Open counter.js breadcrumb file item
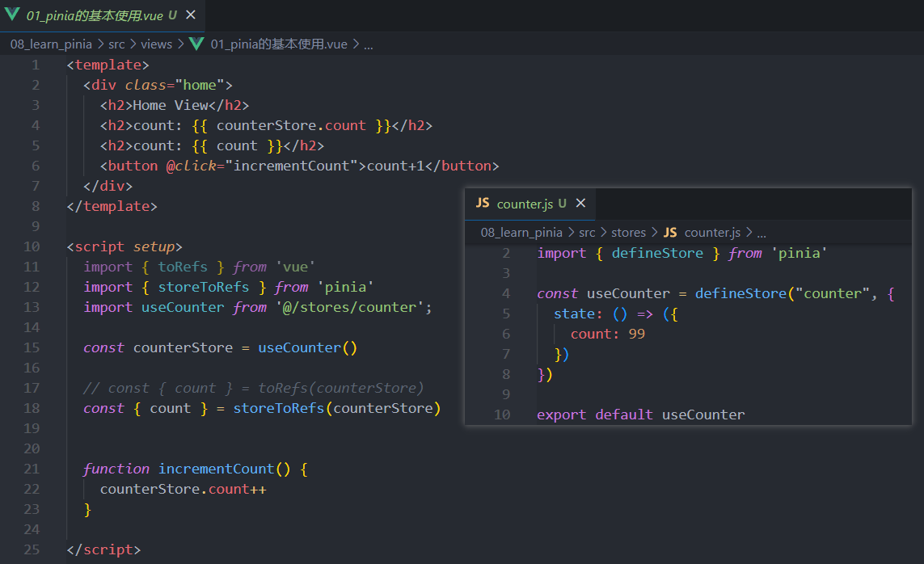The height and width of the screenshot is (564, 924). tap(712, 233)
